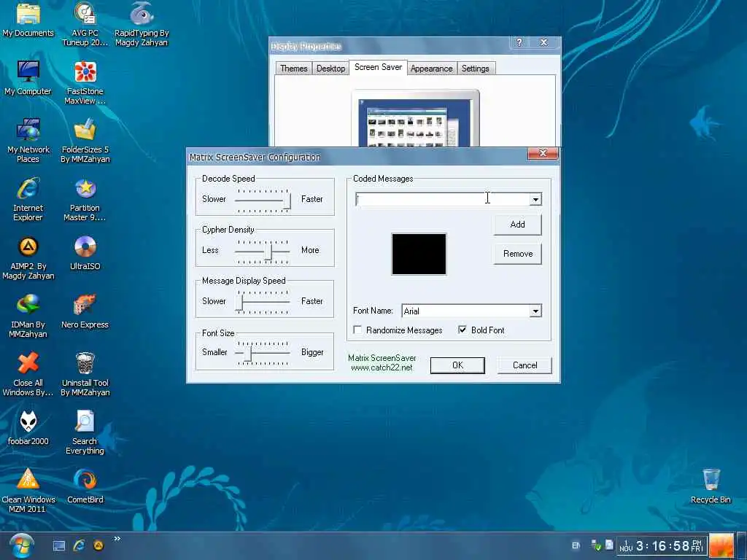Launch RapidTyping By Magdy Zahyan icon
Image resolution: width=747 pixels, height=560 pixels.
(x=142, y=24)
